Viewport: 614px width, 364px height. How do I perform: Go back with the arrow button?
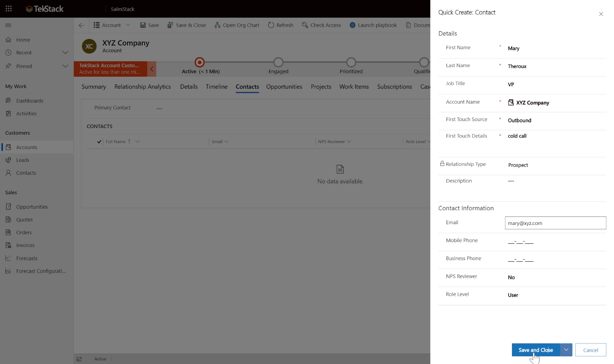click(81, 25)
